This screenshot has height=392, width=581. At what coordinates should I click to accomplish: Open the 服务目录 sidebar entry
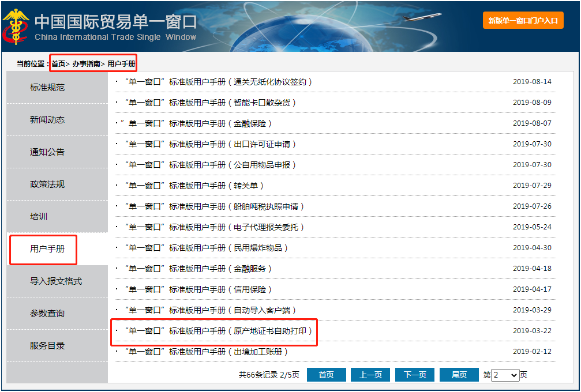point(47,346)
